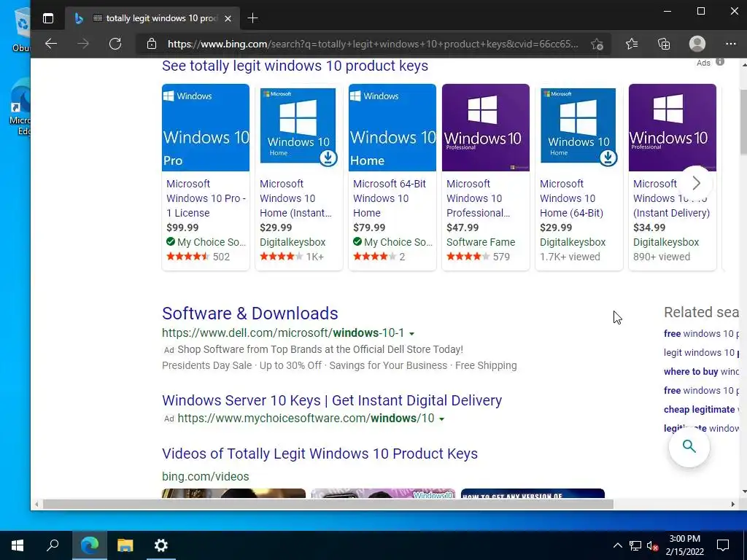Open clock showing 3:00 PM

(x=684, y=545)
